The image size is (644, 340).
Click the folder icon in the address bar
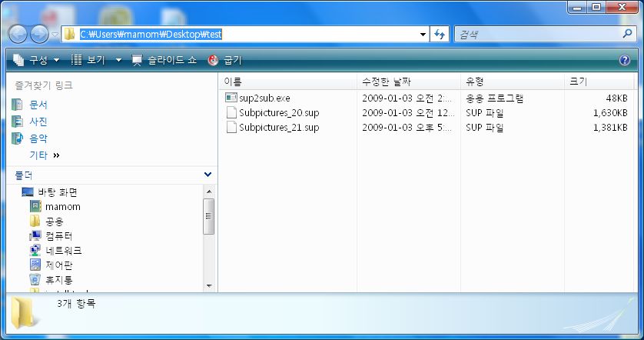(70, 34)
